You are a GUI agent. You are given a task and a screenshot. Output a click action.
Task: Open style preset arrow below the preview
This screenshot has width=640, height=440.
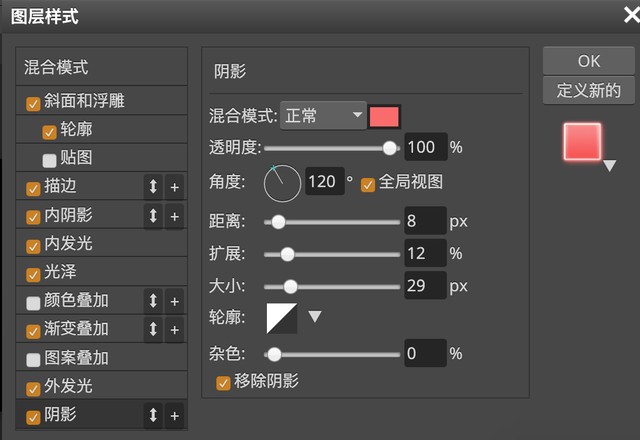[610, 166]
